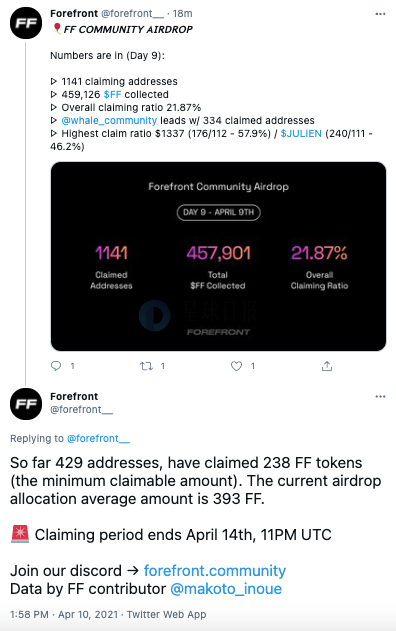Open reply icon on first tweet
The width and height of the screenshot is (396, 631).
(56, 365)
